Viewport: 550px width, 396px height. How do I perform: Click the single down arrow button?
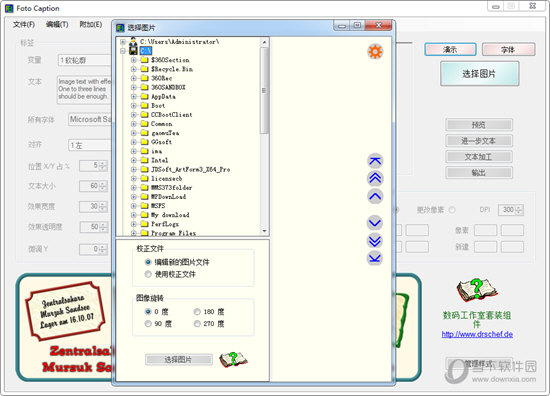tap(375, 223)
